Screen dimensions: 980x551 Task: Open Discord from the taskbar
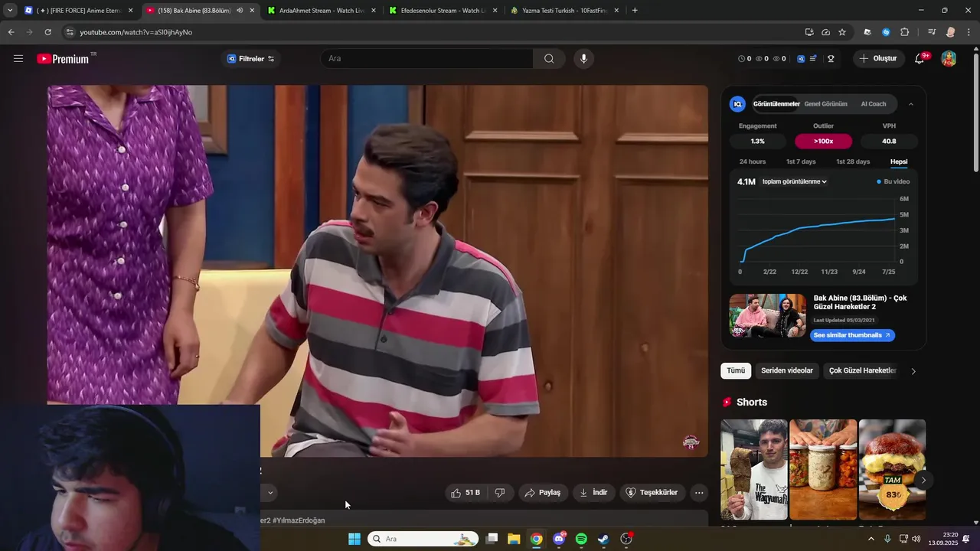tap(559, 539)
